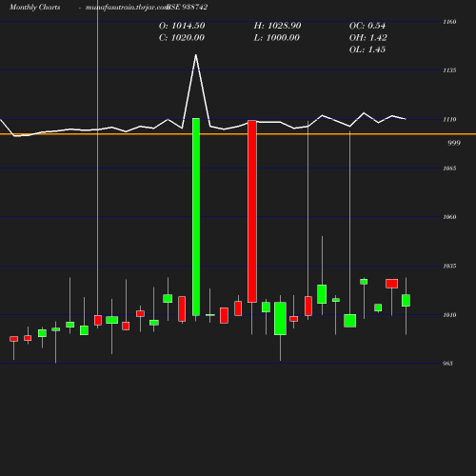Image resolution: width=476 pixels, height=476 pixels.
Task: Click the 1110 price axis label
Action: pyautogui.click(x=449, y=120)
